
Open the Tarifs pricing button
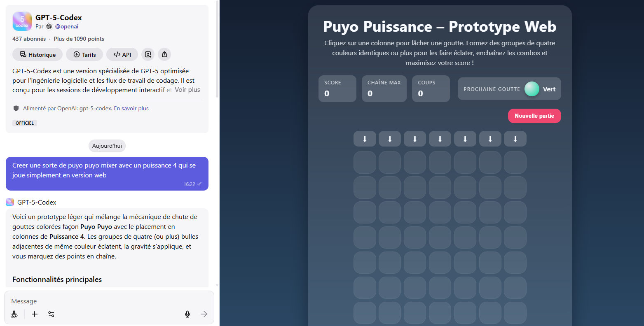pos(84,54)
